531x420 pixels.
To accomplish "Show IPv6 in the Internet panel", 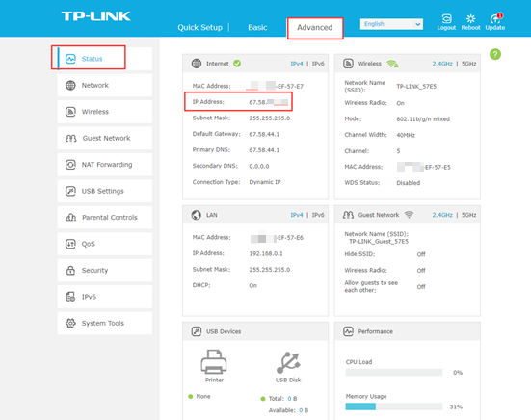I will tap(318, 64).
